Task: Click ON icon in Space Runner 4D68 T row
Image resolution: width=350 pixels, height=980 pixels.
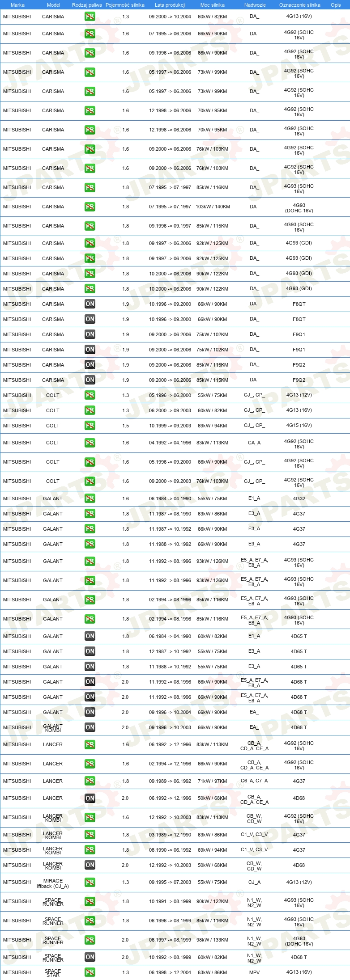Action: tap(90, 957)
